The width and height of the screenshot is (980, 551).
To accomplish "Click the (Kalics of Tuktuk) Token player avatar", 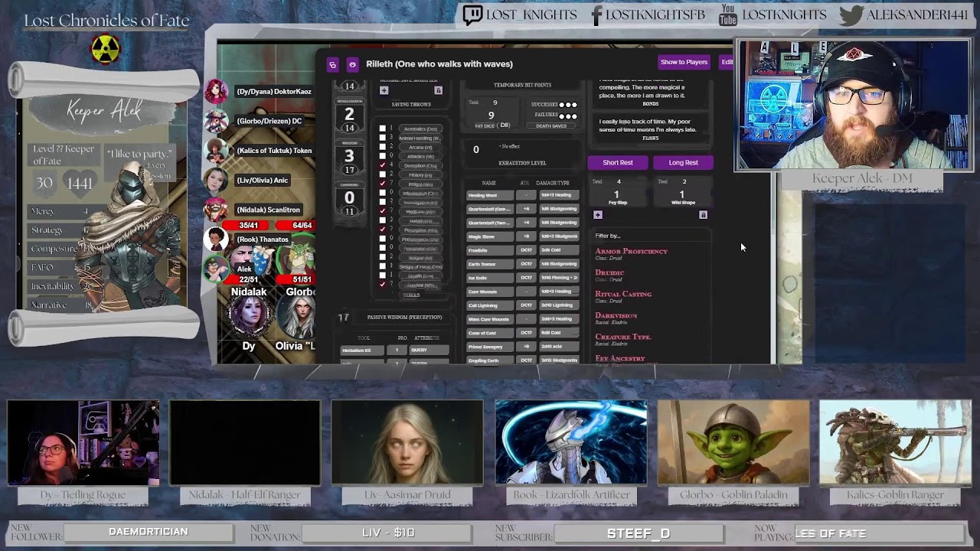I will pyautogui.click(x=216, y=151).
